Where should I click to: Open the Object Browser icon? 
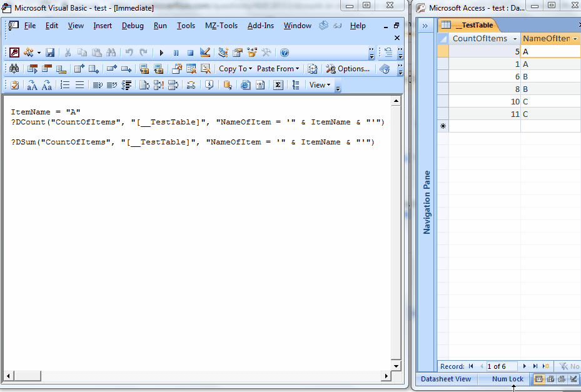click(x=251, y=53)
